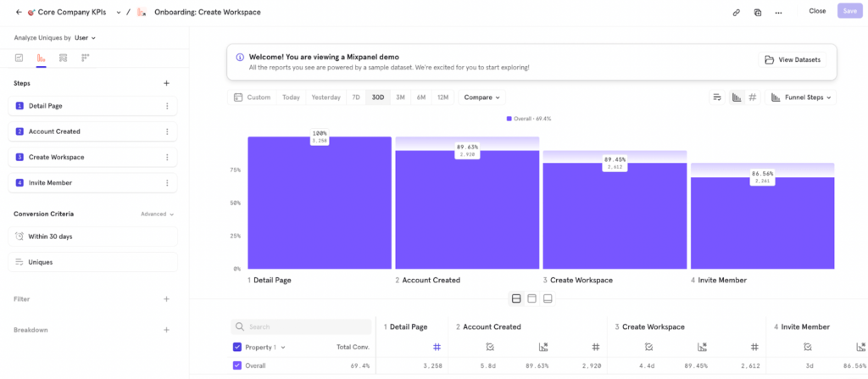Open options for the Invite Member step
Viewport: 868px width, 379px height.
167,182
